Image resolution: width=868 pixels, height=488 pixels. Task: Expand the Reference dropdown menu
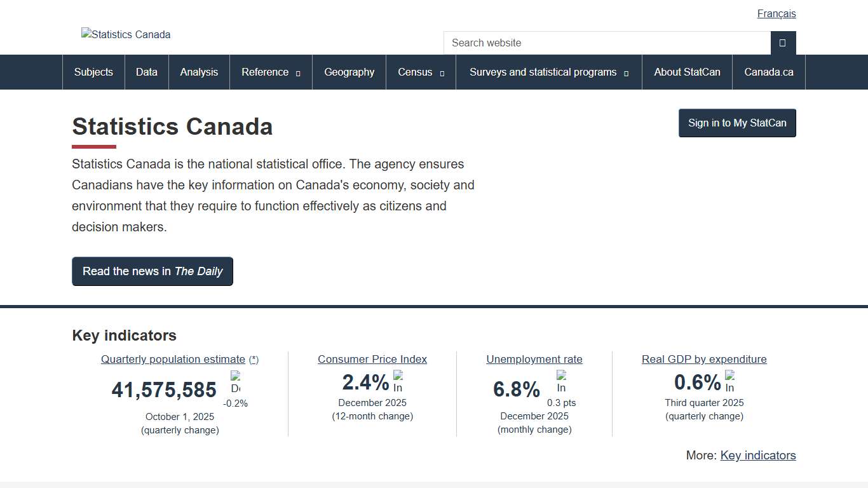(271, 72)
